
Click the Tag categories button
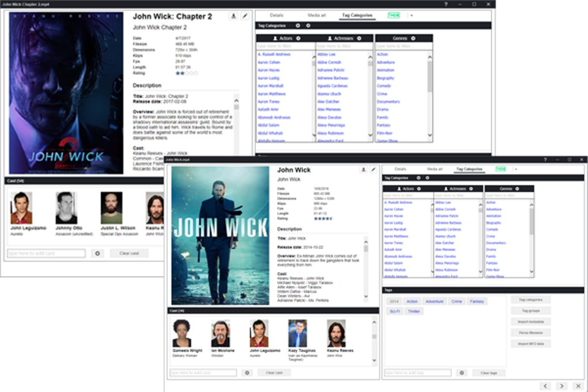pos(530,300)
